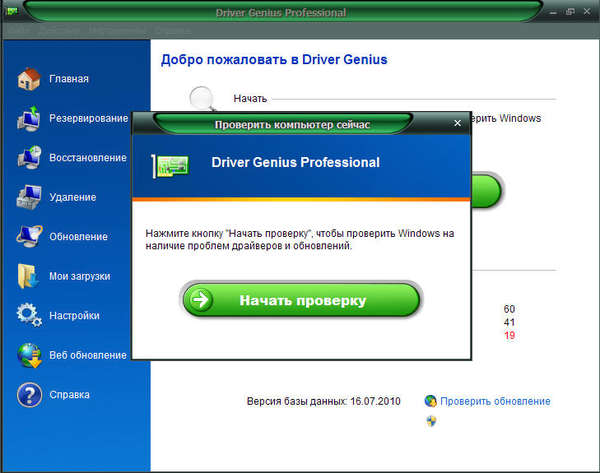Open Справка help question mark icon
Image resolution: width=600 pixels, height=473 pixels.
click(x=53, y=395)
